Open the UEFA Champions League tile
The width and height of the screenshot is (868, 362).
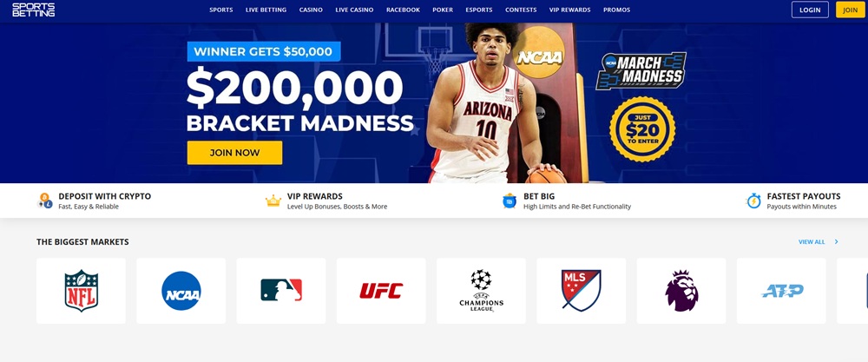(x=481, y=291)
